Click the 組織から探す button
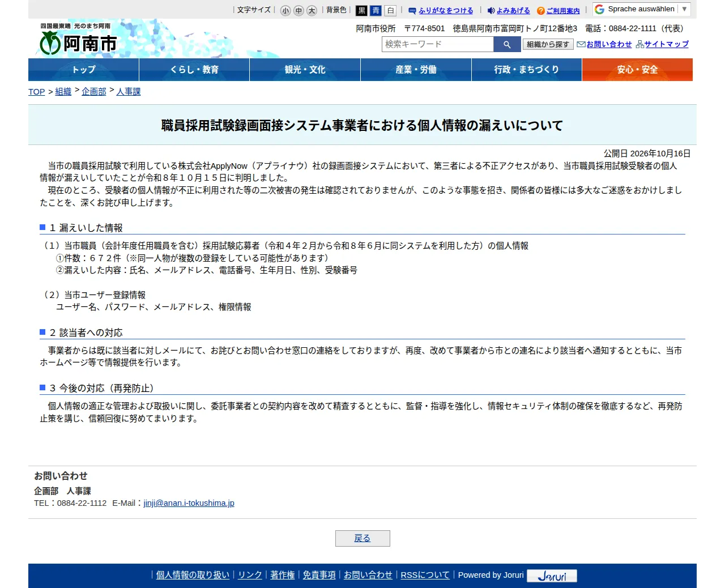 click(x=548, y=44)
